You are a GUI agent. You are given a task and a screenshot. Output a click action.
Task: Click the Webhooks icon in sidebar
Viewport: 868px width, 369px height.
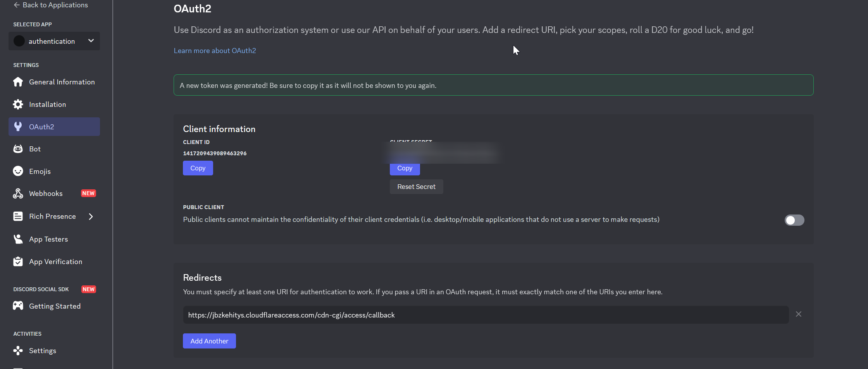(x=18, y=194)
